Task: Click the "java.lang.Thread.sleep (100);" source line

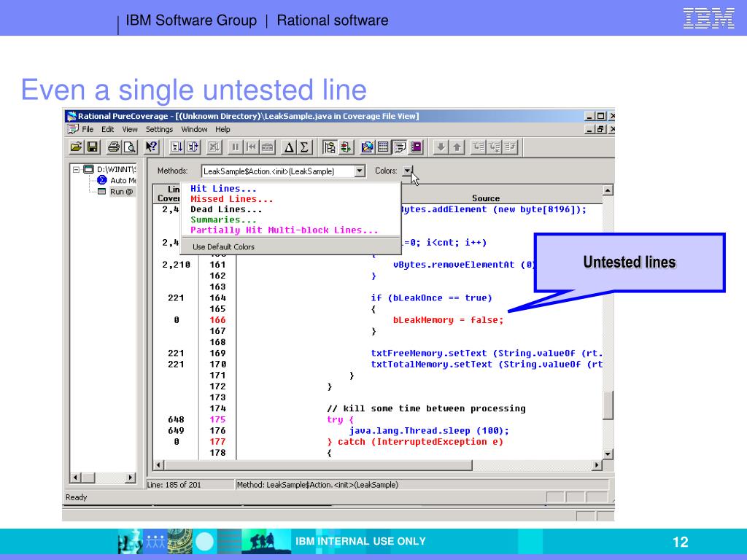Action: (429, 430)
